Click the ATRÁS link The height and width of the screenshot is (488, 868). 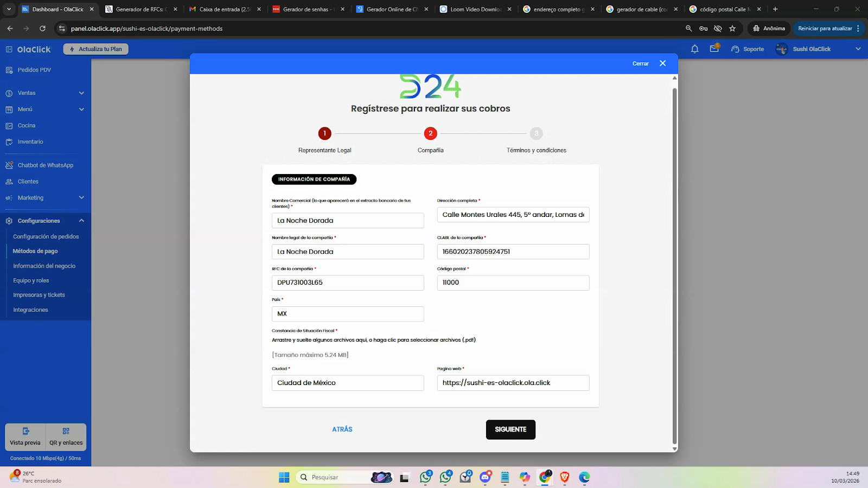pyautogui.click(x=342, y=429)
